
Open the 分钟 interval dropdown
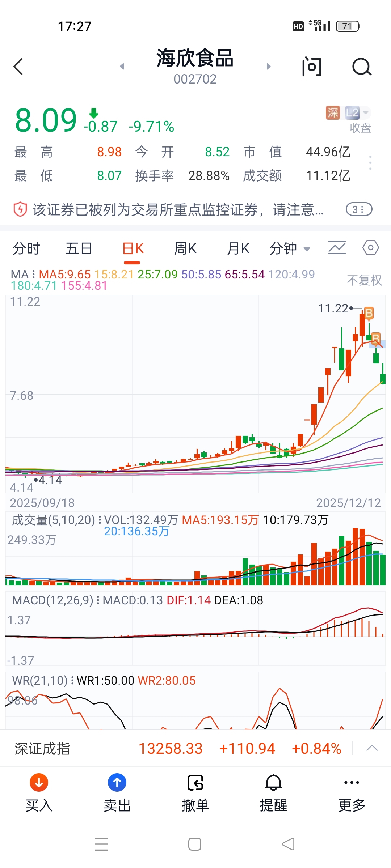[x=290, y=248]
